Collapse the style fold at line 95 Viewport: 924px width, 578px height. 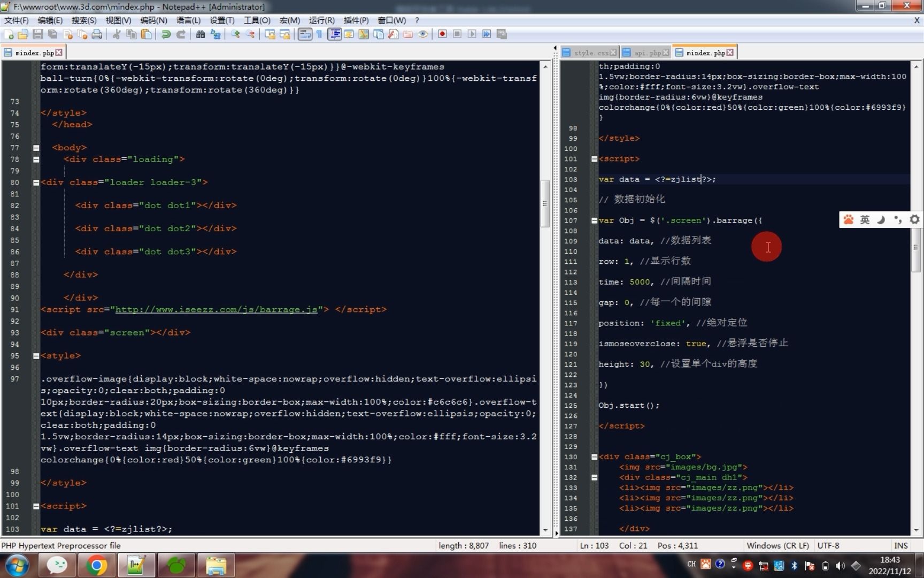coord(36,356)
